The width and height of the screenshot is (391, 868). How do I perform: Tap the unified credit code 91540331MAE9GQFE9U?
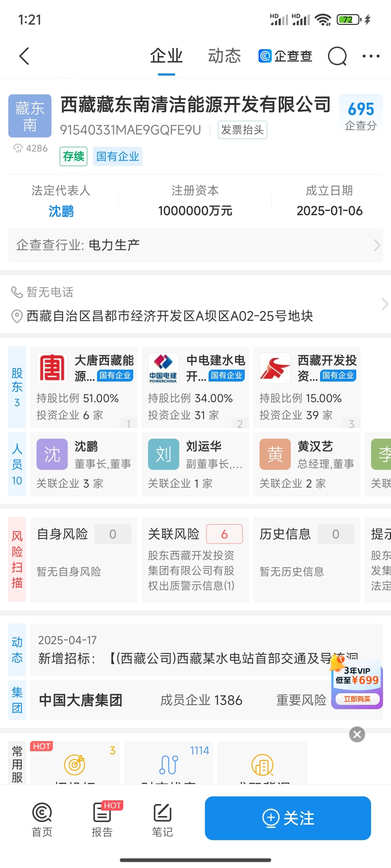click(130, 130)
